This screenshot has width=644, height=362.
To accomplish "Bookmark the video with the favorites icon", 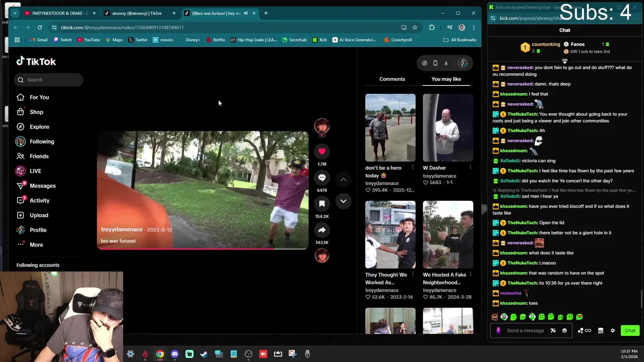I will pos(322,204).
